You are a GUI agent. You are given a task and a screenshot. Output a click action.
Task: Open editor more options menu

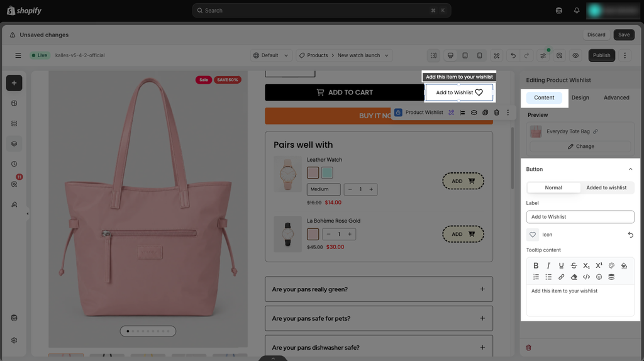pyautogui.click(x=625, y=55)
